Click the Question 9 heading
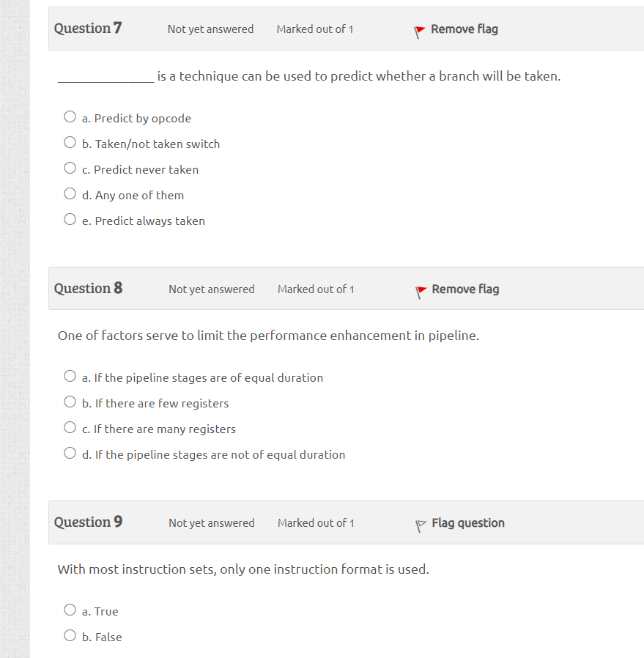 coord(88,522)
